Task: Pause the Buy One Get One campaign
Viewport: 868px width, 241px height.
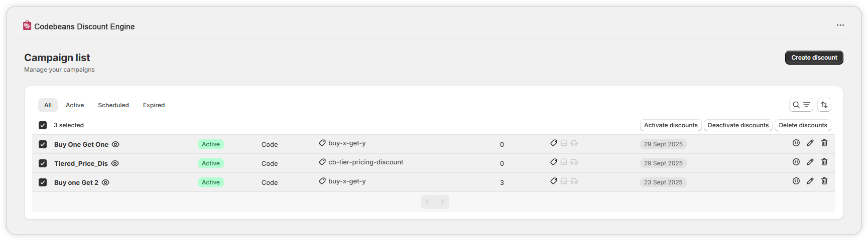Action: 796,143
